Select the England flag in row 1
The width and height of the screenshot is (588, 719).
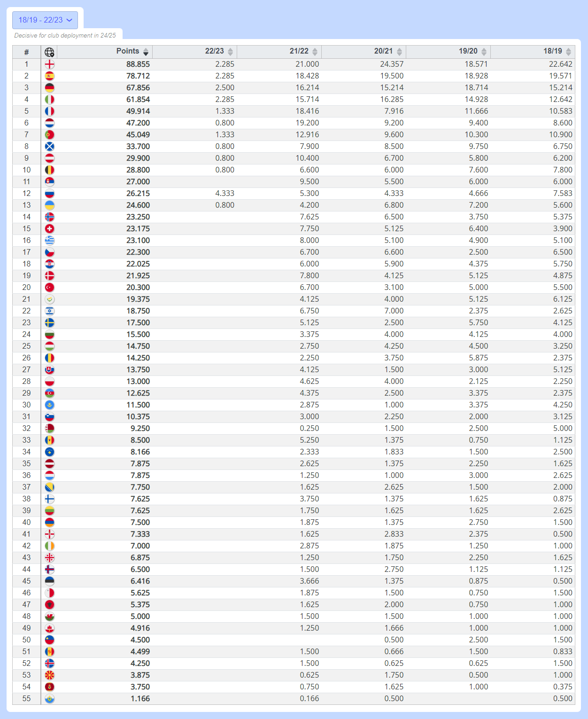(x=49, y=64)
